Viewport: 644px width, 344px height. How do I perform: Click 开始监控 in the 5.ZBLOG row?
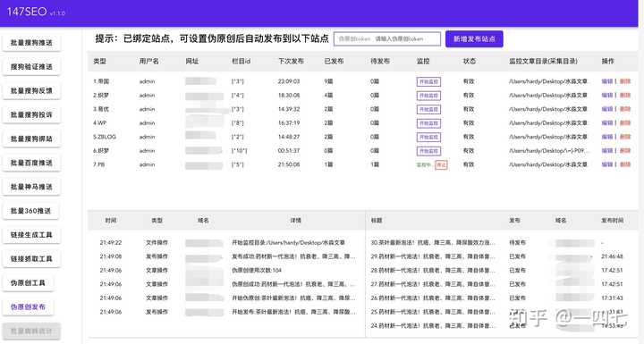tap(428, 137)
